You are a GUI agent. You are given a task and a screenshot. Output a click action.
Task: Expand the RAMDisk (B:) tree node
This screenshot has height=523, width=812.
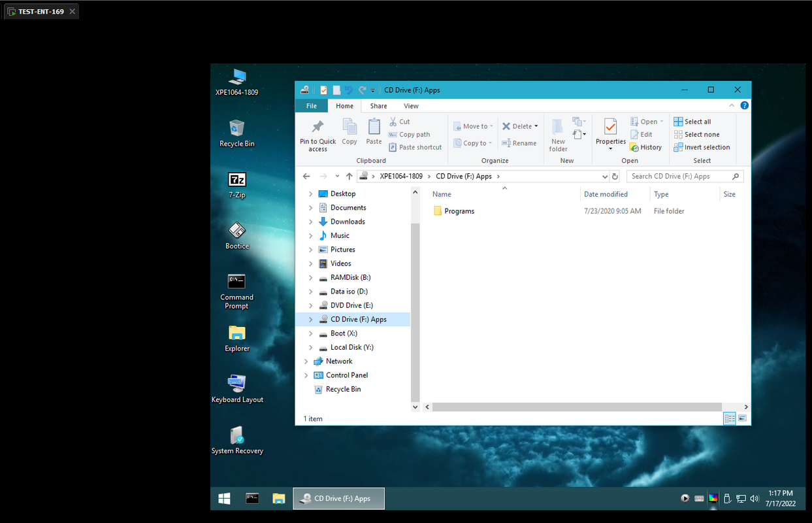(x=311, y=278)
